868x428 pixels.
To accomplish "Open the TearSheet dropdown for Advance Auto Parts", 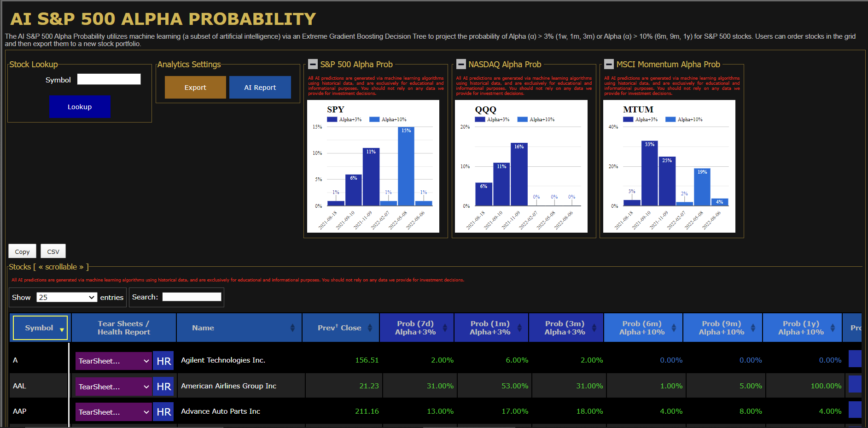I will tap(114, 412).
